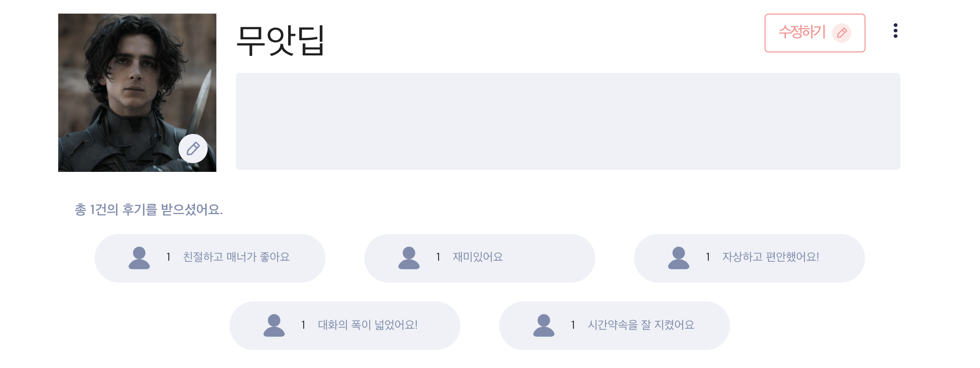Image resolution: width=980 pixels, height=368 pixels.
Task: Select the 시간약속을 잘 지켰어요 review badge
Action: [615, 326]
